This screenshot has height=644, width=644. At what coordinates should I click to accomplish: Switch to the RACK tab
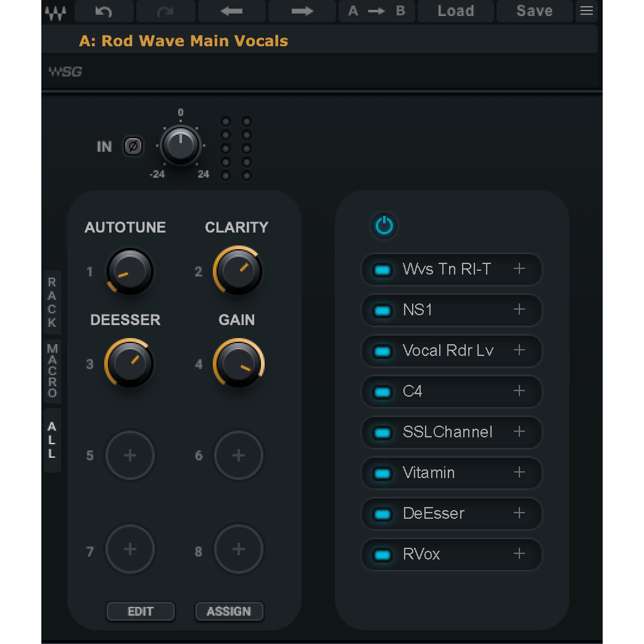(52, 302)
